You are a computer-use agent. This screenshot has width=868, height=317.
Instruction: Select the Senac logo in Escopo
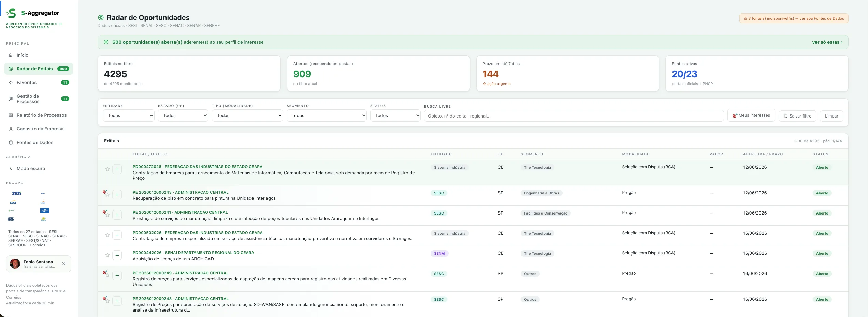[43, 202]
